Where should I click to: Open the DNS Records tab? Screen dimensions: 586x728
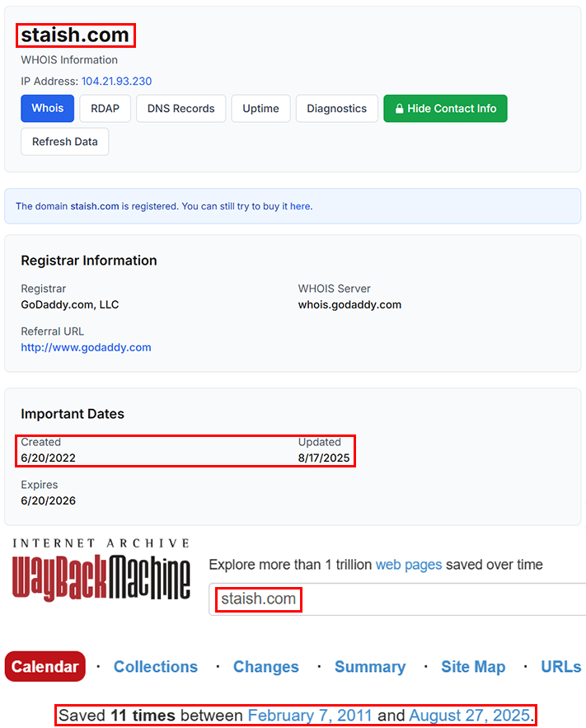click(x=181, y=109)
